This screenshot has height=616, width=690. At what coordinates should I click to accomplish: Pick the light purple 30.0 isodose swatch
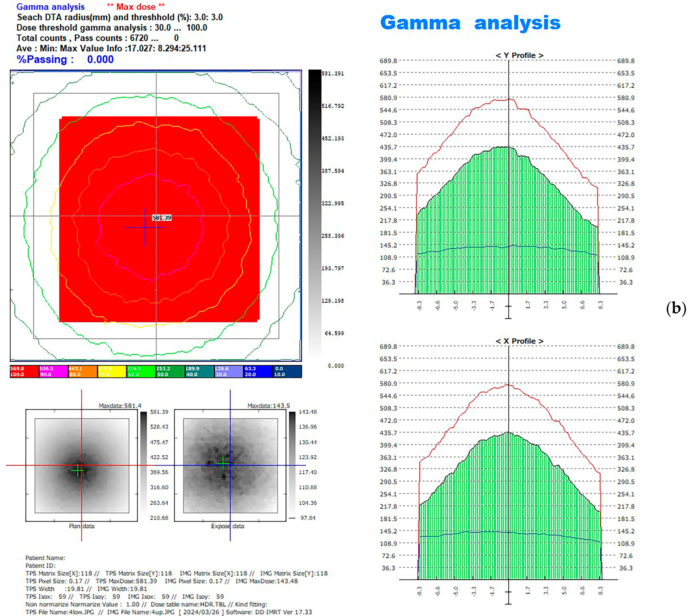(228, 371)
